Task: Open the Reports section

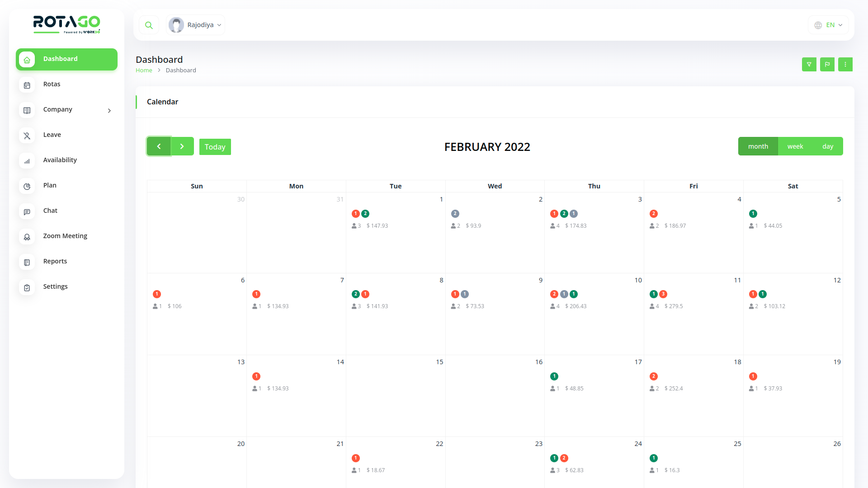Action: (x=55, y=261)
